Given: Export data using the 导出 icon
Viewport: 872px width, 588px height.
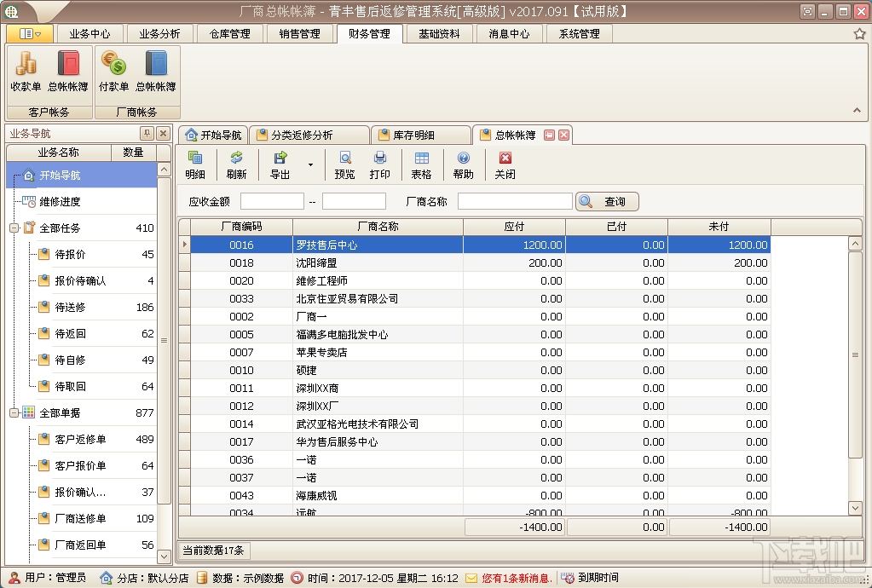Looking at the screenshot, I should click(278, 164).
